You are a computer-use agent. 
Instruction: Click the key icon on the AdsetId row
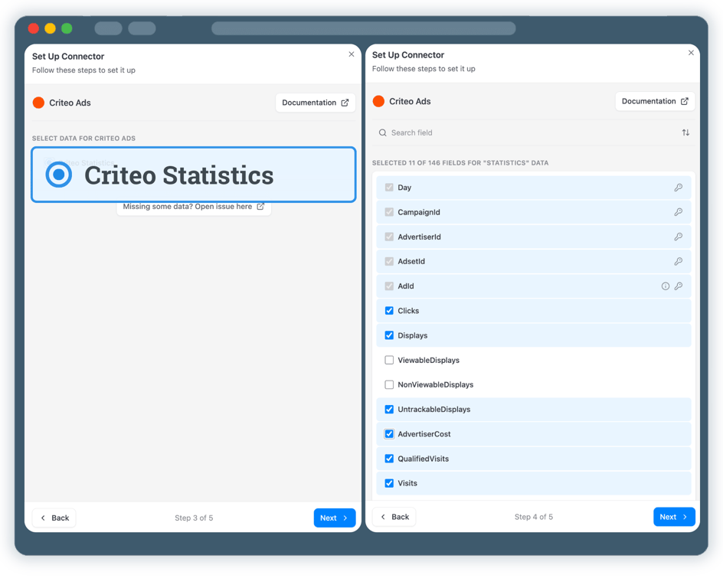coord(679,261)
